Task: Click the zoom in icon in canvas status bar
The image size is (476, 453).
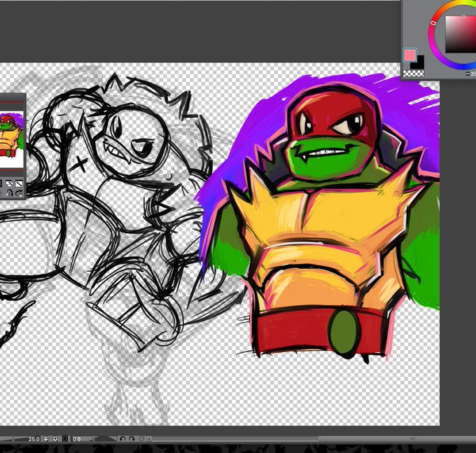Action: point(55,439)
